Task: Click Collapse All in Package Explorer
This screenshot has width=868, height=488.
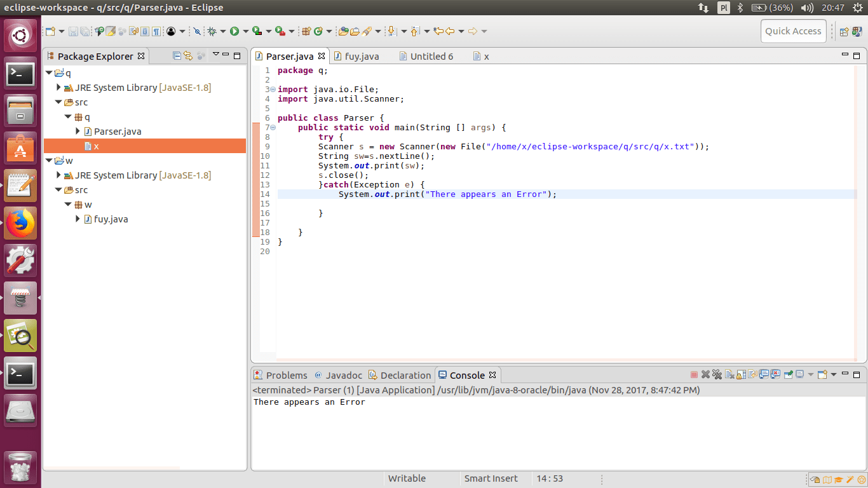Action: [x=177, y=56]
